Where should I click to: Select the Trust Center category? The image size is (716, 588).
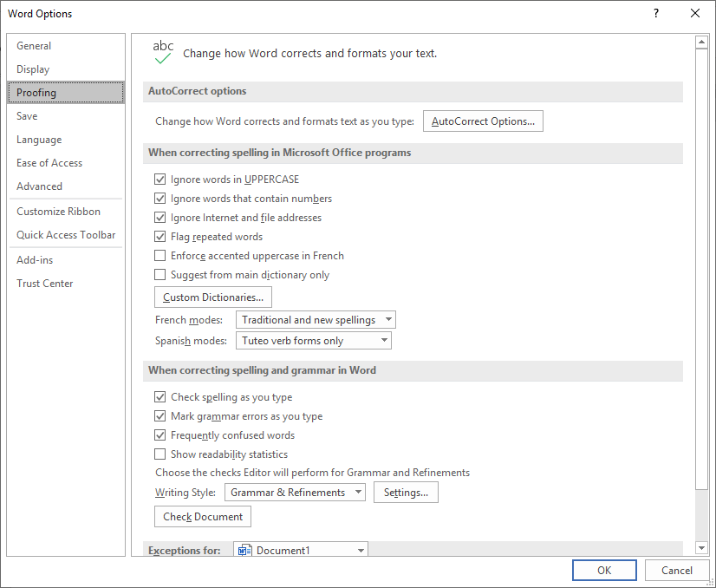[44, 283]
